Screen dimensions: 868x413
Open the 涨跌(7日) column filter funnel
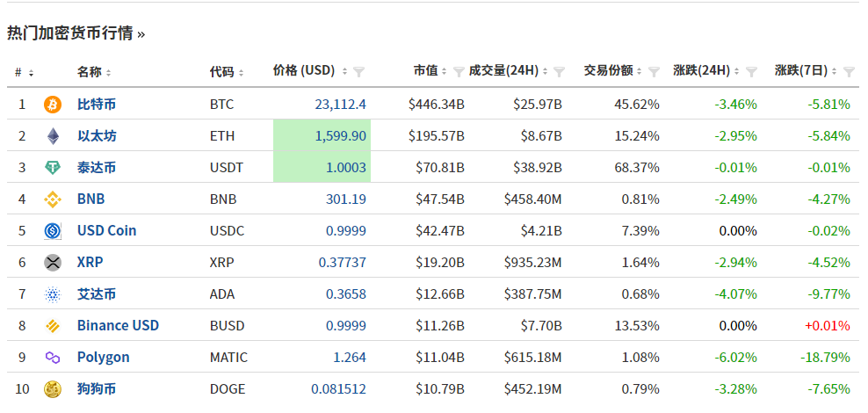[x=849, y=72]
